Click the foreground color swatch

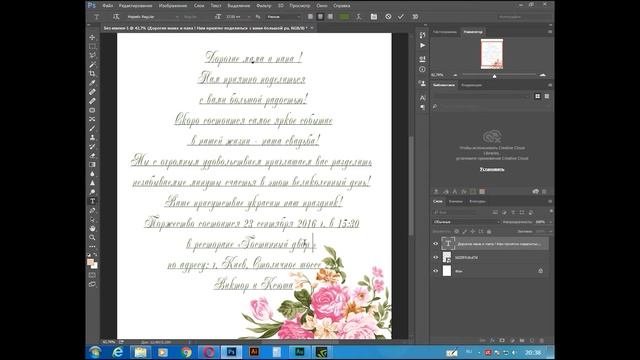pyautogui.click(x=91, y=262)
